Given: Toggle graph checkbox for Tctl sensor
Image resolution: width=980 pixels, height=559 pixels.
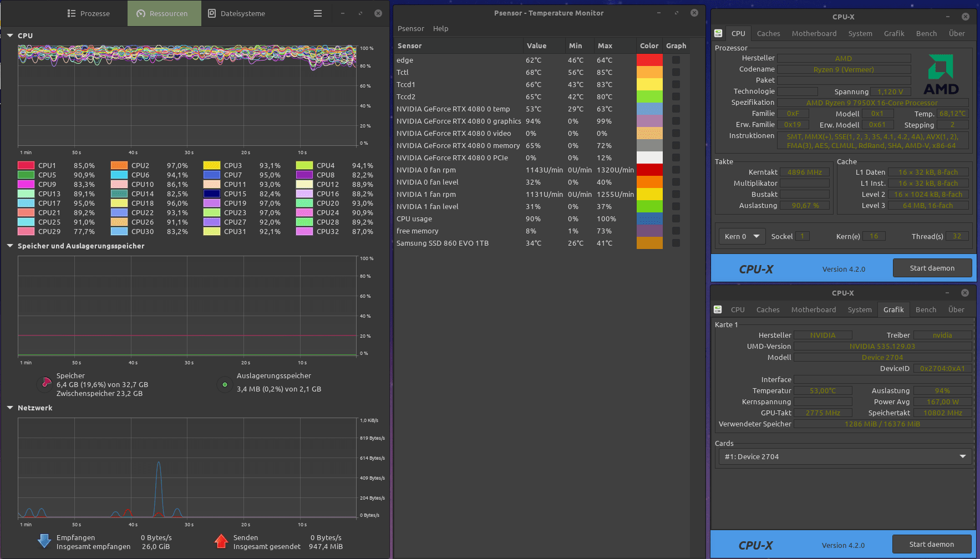Looking at the screenshot, I should [676, 72].
